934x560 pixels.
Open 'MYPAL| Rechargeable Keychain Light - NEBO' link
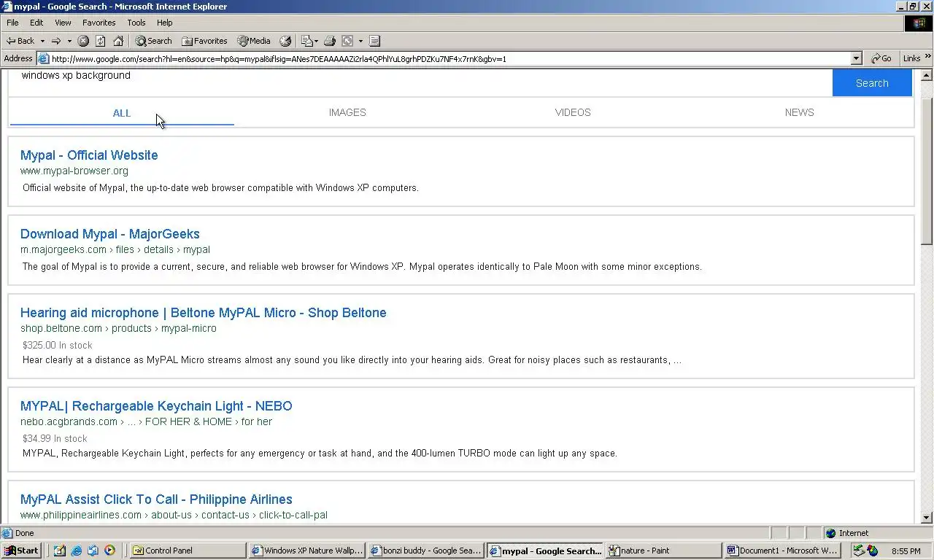156,406
